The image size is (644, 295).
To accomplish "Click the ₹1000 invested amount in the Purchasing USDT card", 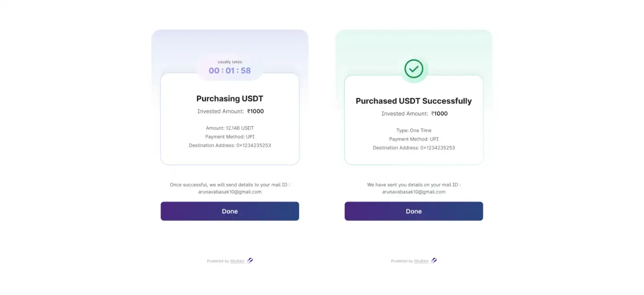I will (255, 111).
